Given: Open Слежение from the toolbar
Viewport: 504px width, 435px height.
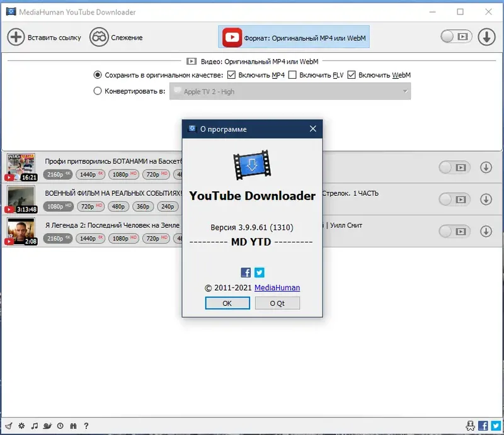Looking at the screenshot, I should coord(117,37).
